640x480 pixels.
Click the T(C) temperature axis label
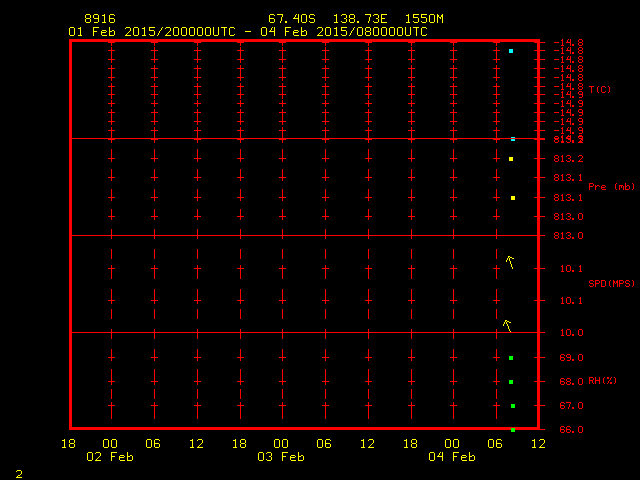[600, 90]
